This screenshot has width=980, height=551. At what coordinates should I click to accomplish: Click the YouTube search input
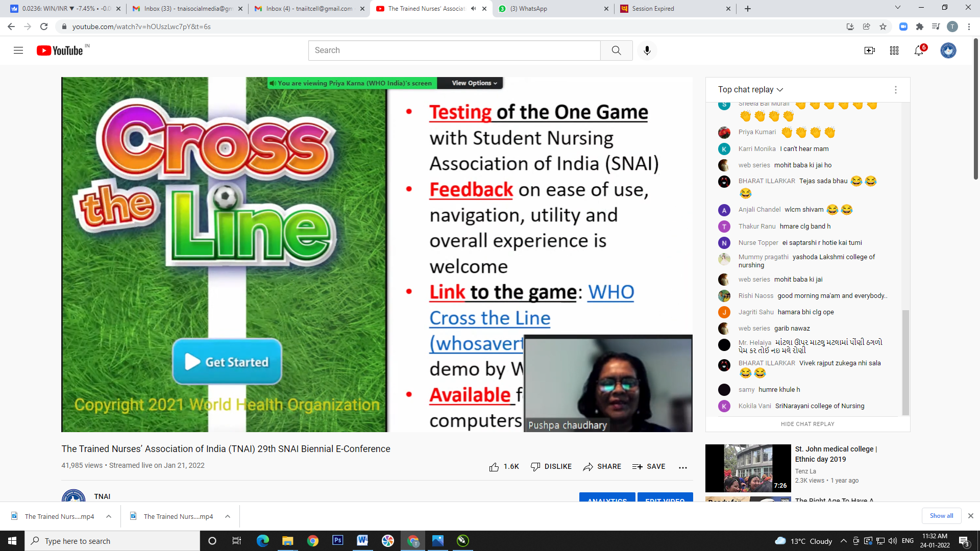[454, 51]
